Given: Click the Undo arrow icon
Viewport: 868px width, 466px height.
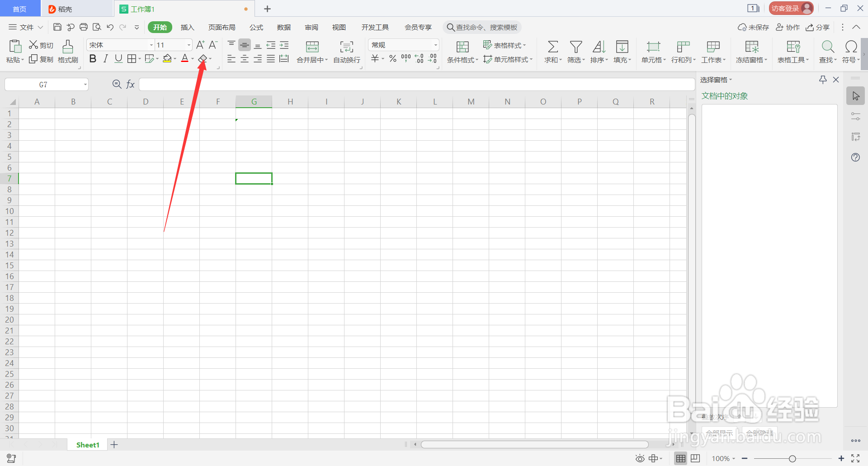Looking at the screenshot, I should [x=110, y=27].
